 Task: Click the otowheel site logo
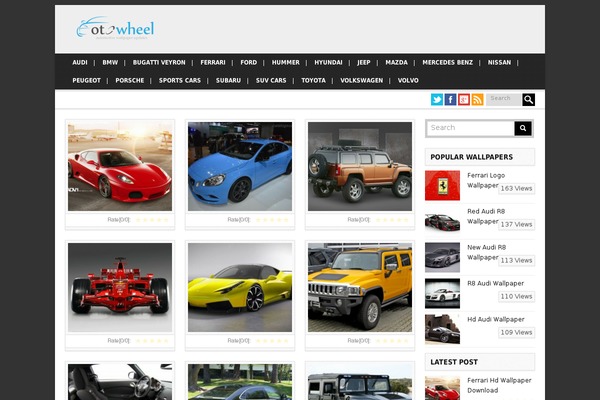115,28
